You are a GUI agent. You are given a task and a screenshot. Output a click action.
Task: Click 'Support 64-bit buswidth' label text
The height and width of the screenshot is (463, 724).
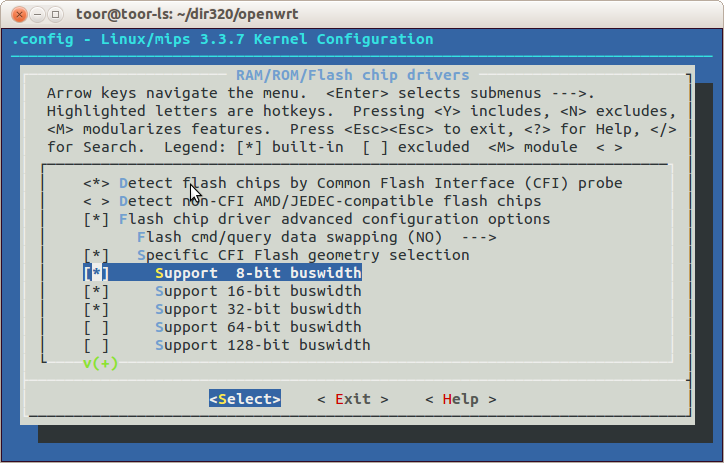[x=258, y=327]
